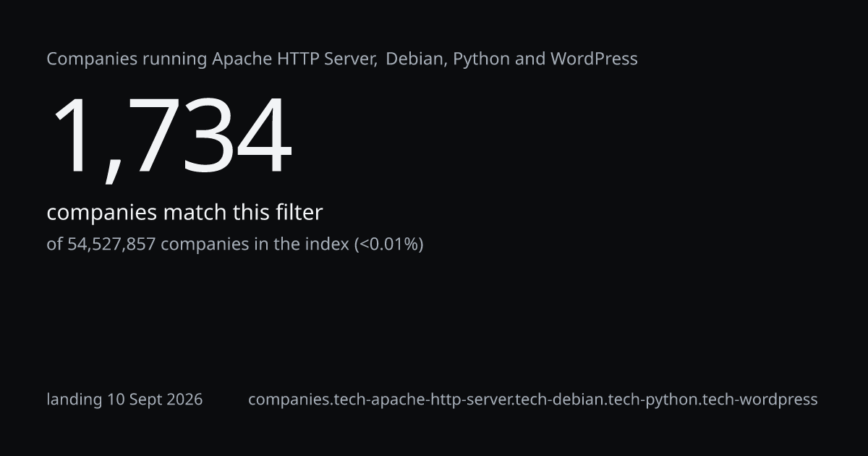The width and height of the screenshot is (868, 456).
Task: Click 'companies in the index' phrase
Action: click(x=255, y=245)
